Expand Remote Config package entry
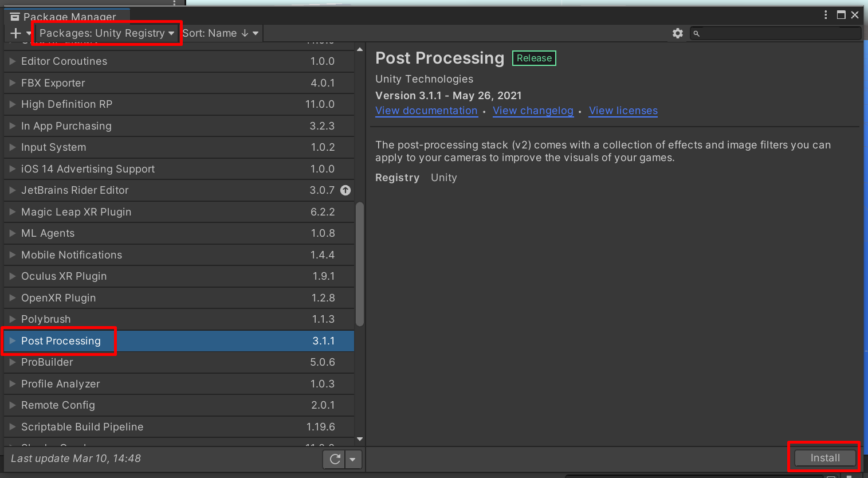Screen dimensions: 868x478 pyautogui.click(x=13, y=405)
